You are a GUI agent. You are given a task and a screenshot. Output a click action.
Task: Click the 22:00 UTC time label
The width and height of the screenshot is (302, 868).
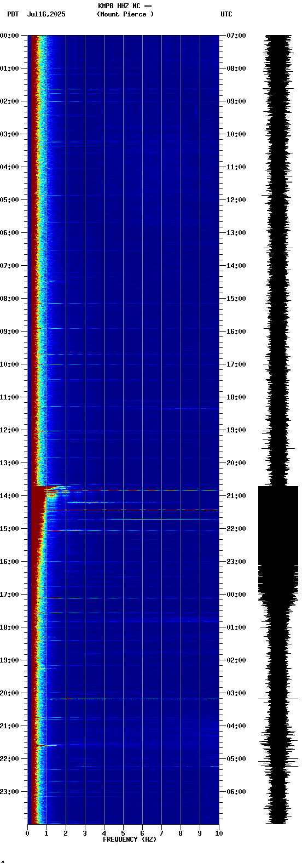(236, 529)
